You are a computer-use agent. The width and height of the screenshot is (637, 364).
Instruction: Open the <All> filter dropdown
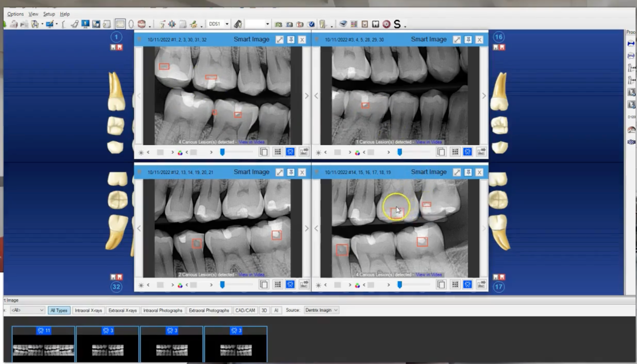27,310
